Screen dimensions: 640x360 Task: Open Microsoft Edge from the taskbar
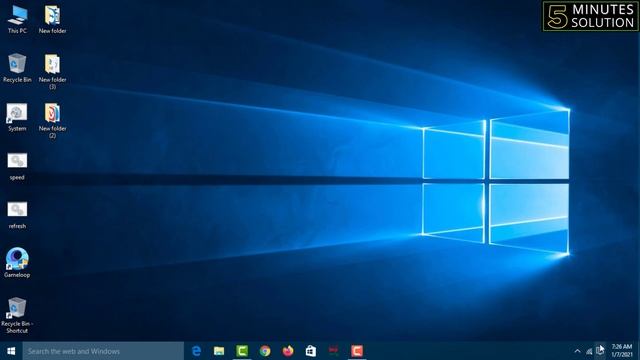(x=196, y=351)
